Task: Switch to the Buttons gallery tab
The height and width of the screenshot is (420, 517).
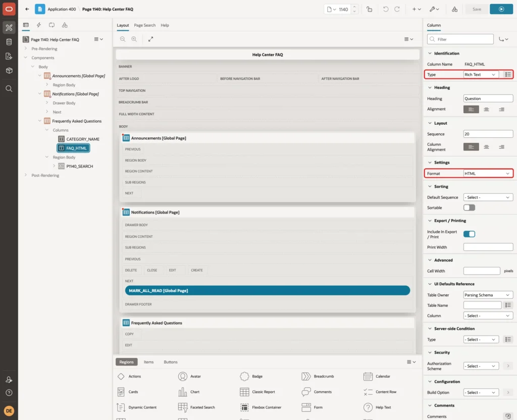Action: tap(171, 362)
